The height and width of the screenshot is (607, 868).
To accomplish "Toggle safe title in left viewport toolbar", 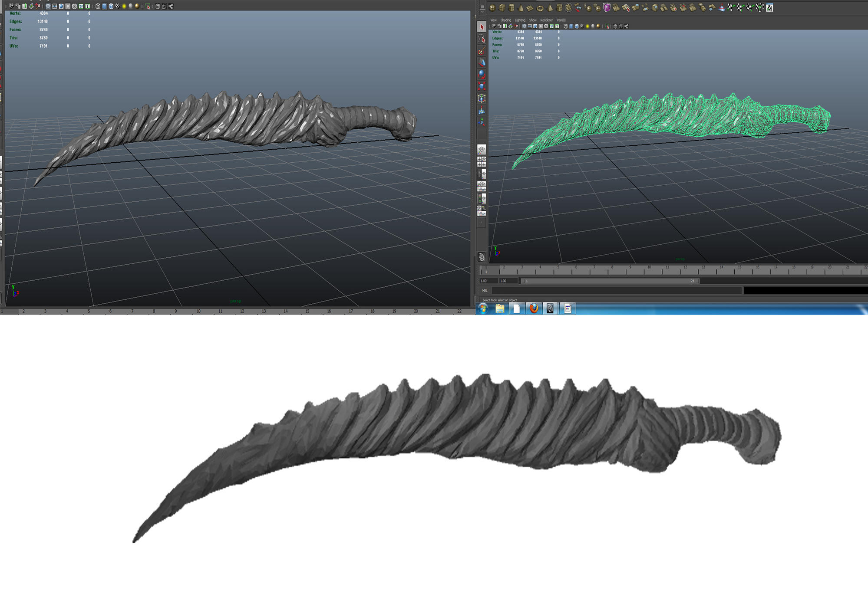I will [88, 6].
